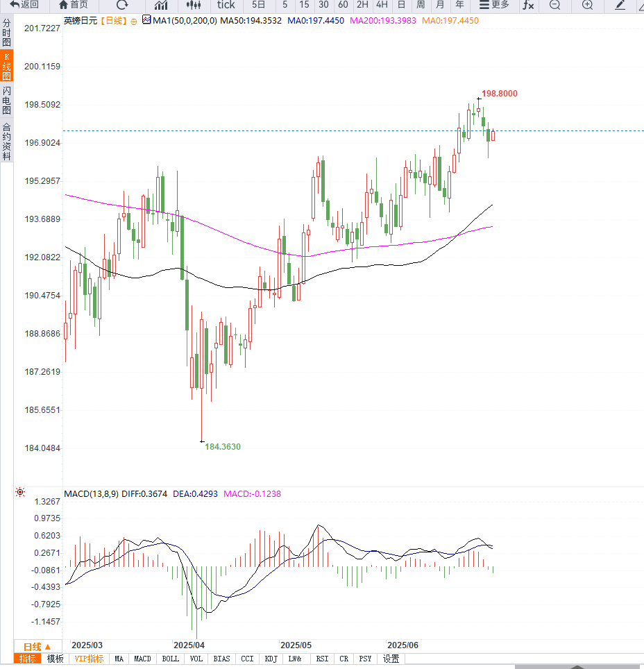Open 设置 settings in indicator bar
This screenshot has height=669, width=644.
coord(391,659)
